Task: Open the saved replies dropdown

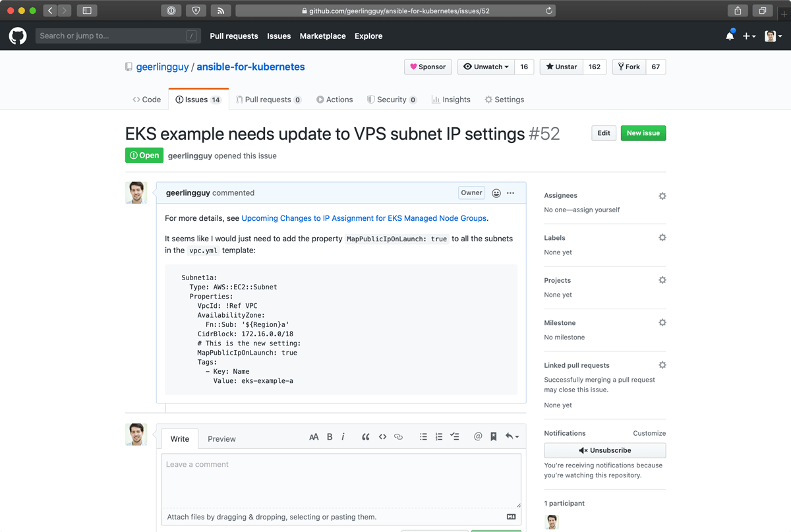Action: pos(512,436)
